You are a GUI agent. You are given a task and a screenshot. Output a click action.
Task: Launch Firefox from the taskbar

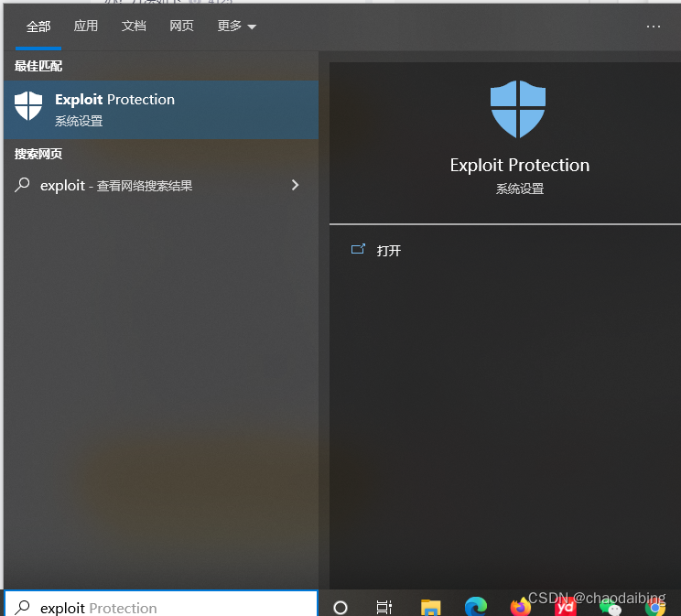point(520,607)
